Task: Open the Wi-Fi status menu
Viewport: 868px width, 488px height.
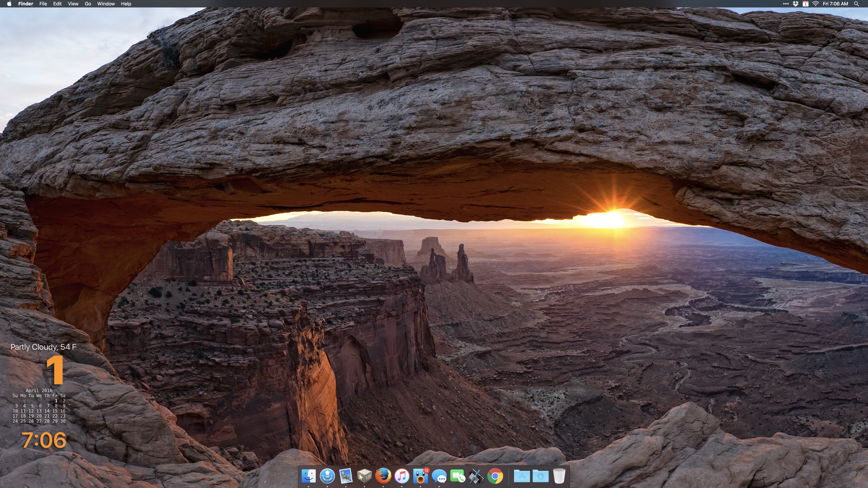Action: (815, 4)
